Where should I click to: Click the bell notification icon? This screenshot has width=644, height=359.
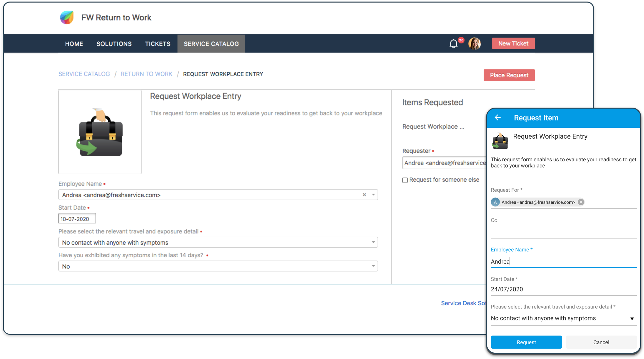point(454,43)
